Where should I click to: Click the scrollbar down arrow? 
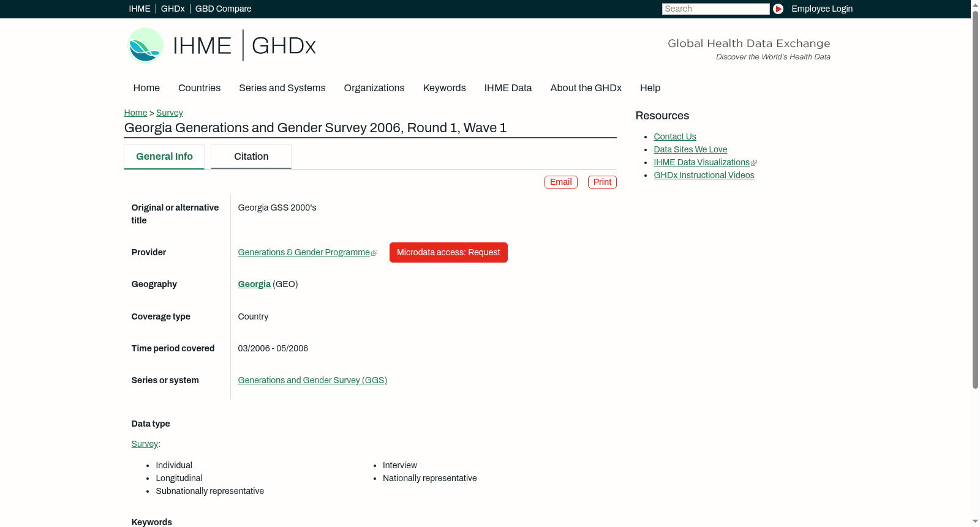(975, 521)
